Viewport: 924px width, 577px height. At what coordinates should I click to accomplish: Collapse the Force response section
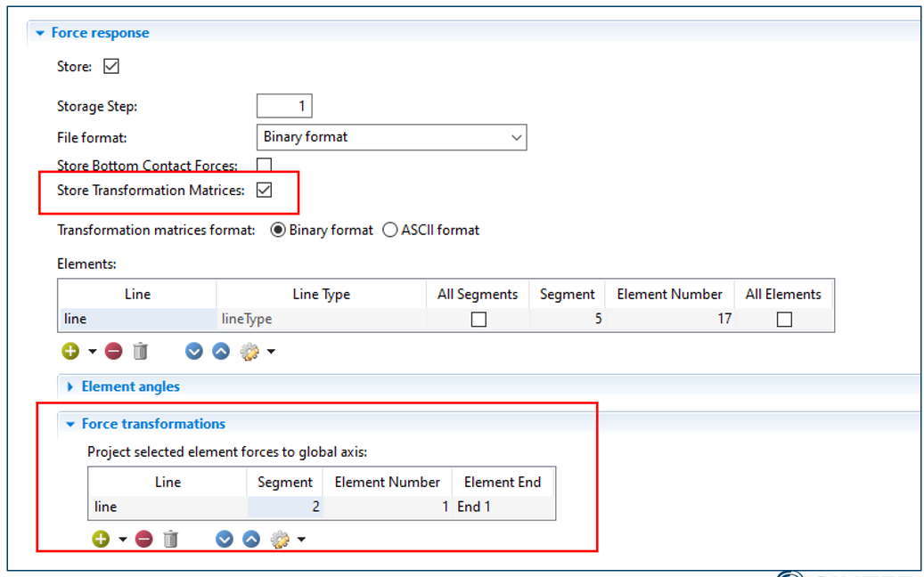[x=40, y=33]
